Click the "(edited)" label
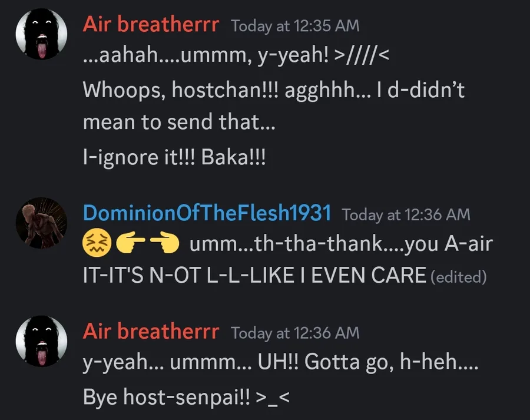The height and width of the screenshot is (420, 530). point(459,277)
